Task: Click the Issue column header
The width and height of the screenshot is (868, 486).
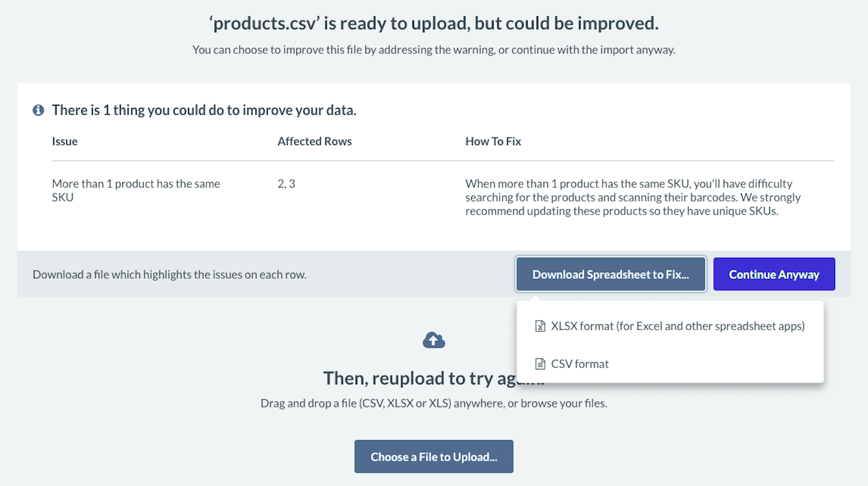Action: 65,141
